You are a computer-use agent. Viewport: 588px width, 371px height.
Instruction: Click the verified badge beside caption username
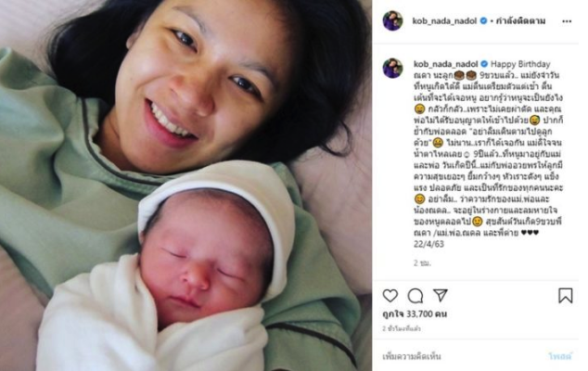coord(484,64)
